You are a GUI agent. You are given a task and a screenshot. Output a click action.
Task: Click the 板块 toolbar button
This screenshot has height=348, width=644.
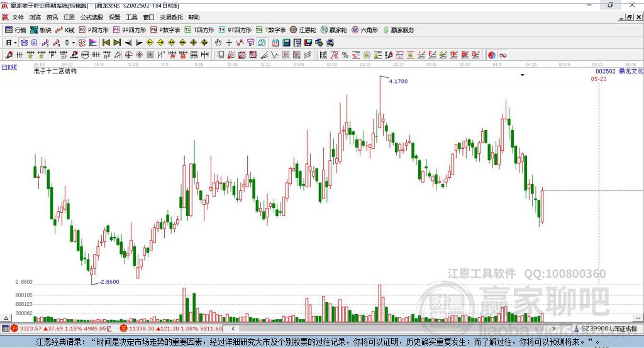[x=41, y=30]
